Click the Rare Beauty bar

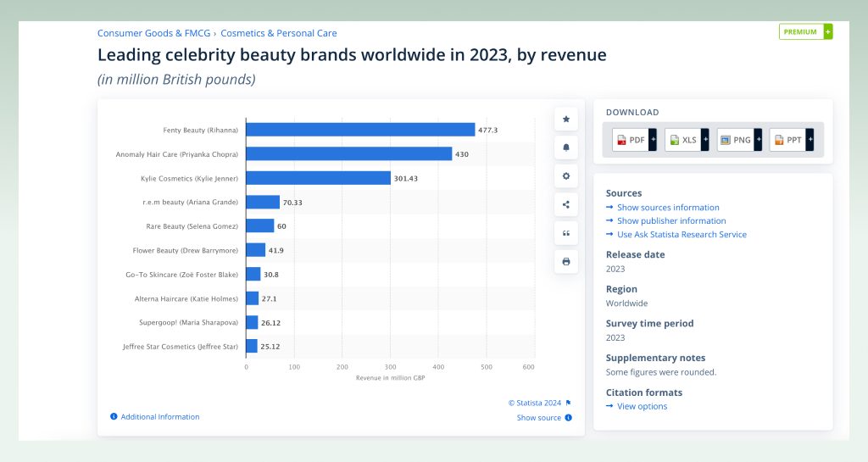click(x=260, y=225)
